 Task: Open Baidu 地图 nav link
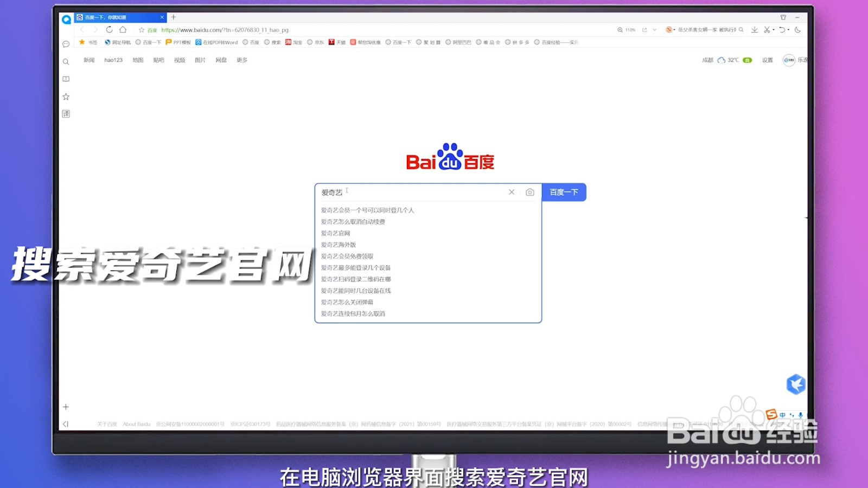[138, 60]
